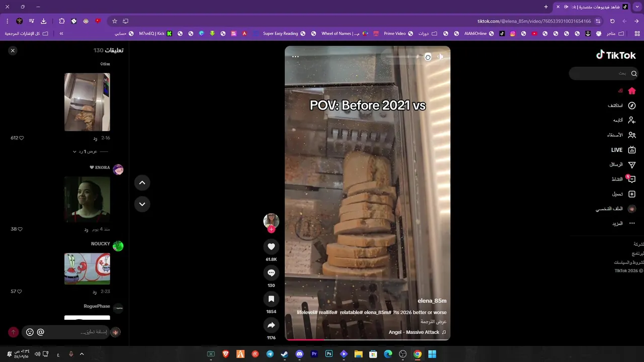Reload the page
The image size is (644, 362).
click(x=612, y=21)
